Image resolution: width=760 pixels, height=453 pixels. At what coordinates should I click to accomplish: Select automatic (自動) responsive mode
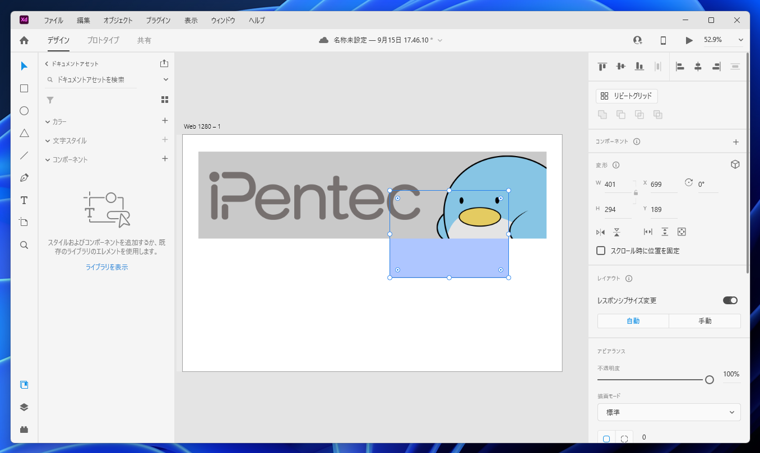[x=633, y=321]
